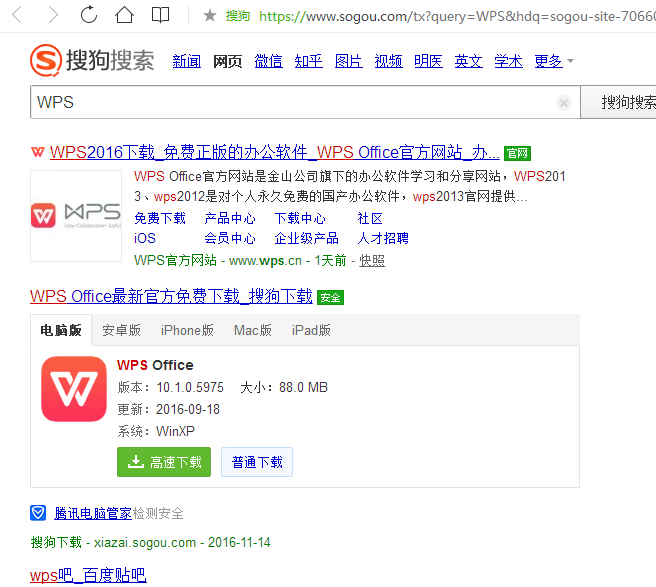
Task: Switch to the iPhone版 tab
Action: (x=187, y=330)
